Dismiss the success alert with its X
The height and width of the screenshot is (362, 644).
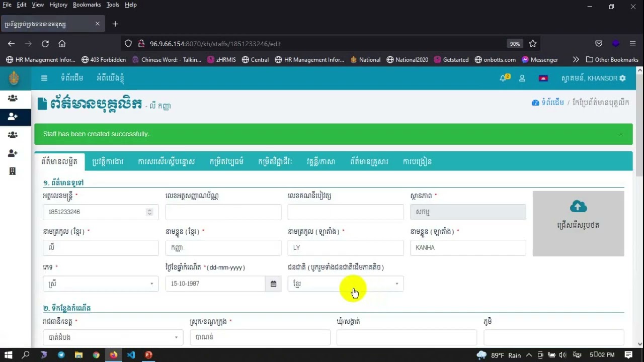click(x=620, y=134)
